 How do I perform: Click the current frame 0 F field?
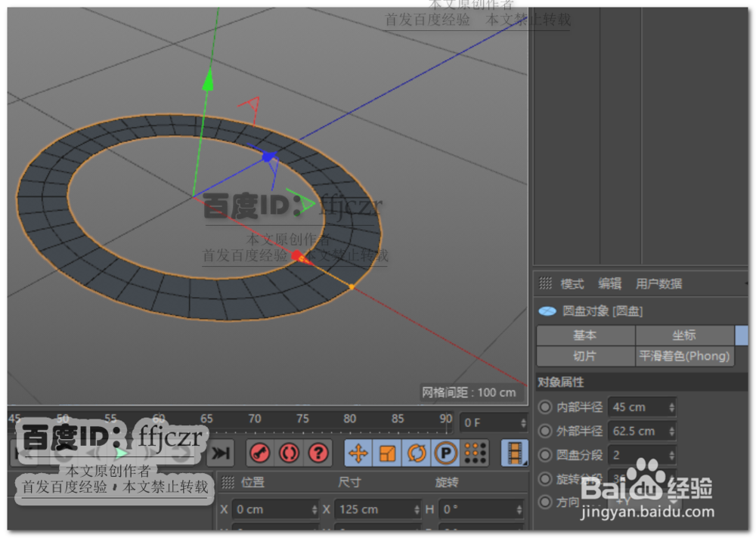[x=493, y=423]
